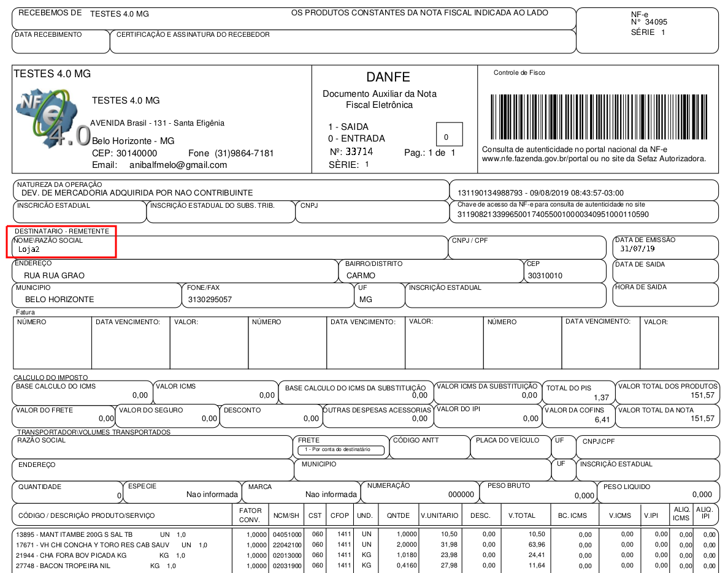Click the DATA RECEBIMENTO field
Screen dimensions: 728x573
61,42
